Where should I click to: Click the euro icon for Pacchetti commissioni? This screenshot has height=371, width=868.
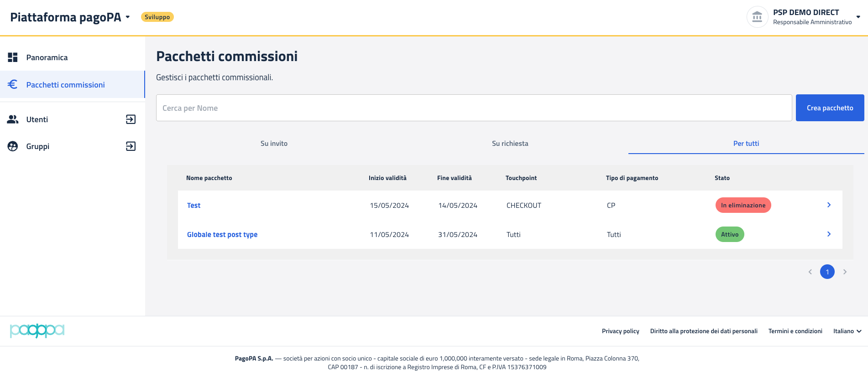point(13,84)
